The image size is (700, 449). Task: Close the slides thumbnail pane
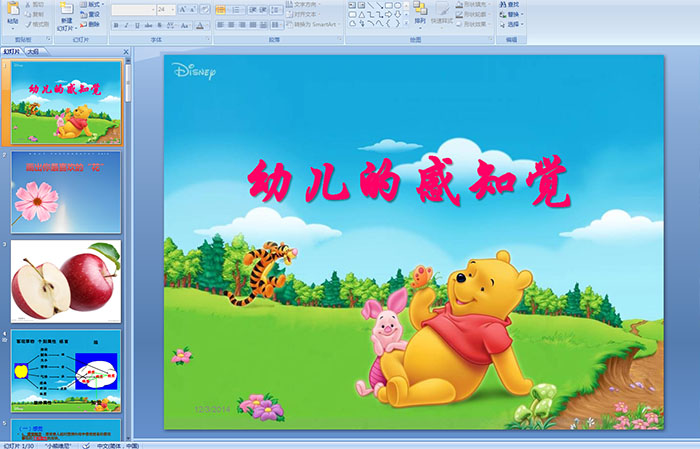(126, 52)
